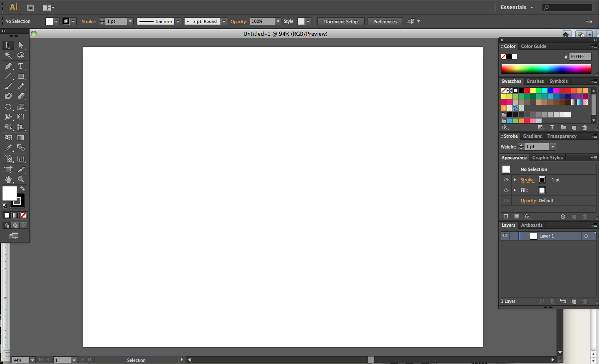Open the Color Guide tab

pyautogui.click(x=533, y=46)
